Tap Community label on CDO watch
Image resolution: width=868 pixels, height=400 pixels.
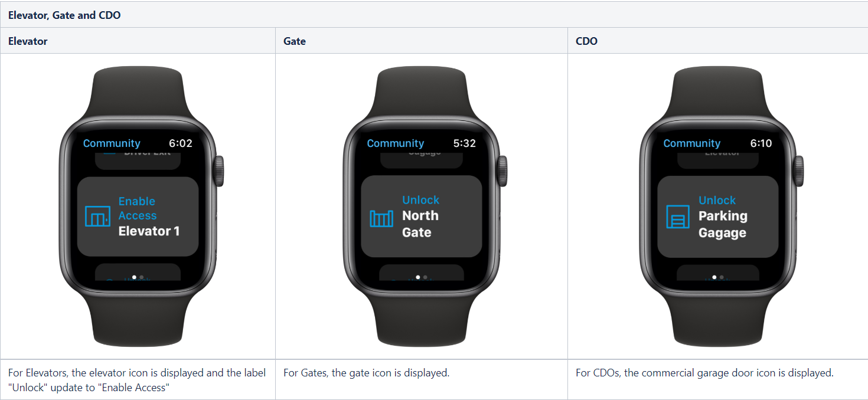tap(692, 143)
